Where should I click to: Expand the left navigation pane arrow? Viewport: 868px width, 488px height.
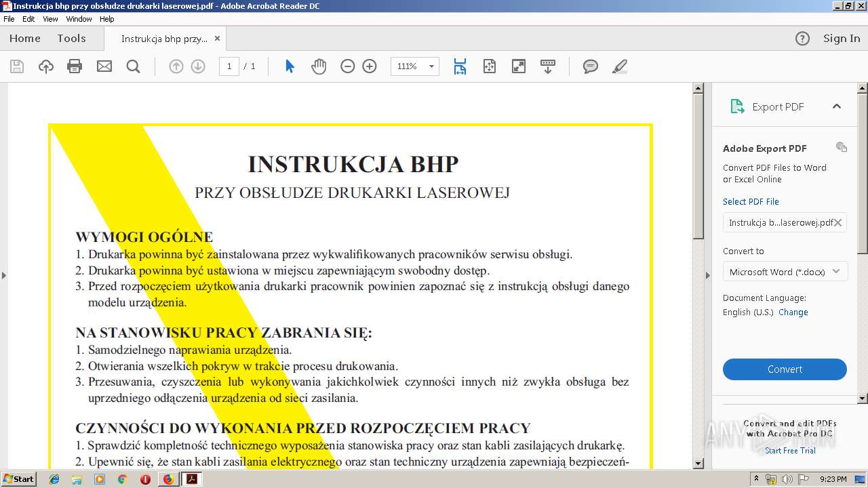click(4, 275)
